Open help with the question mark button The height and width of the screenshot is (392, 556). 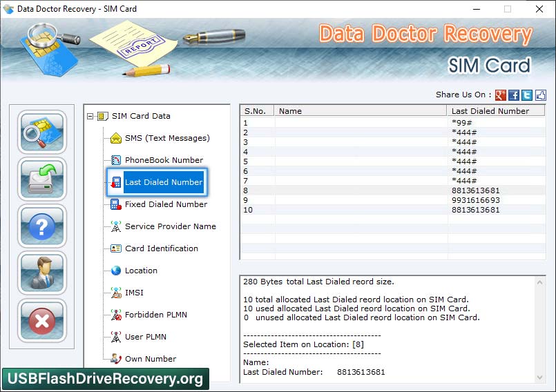coord(42,226)
